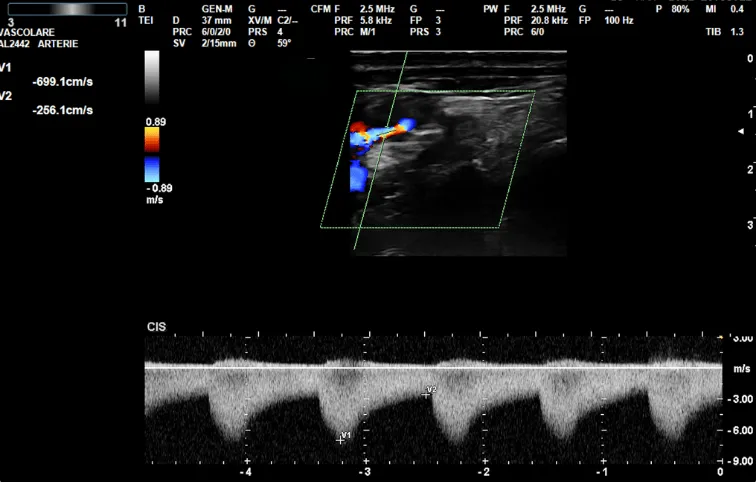The width and height of the screenshot is (756, 483).
Task: Select the V2 velocity value -256.1cm/s
Action: [63, 110]
